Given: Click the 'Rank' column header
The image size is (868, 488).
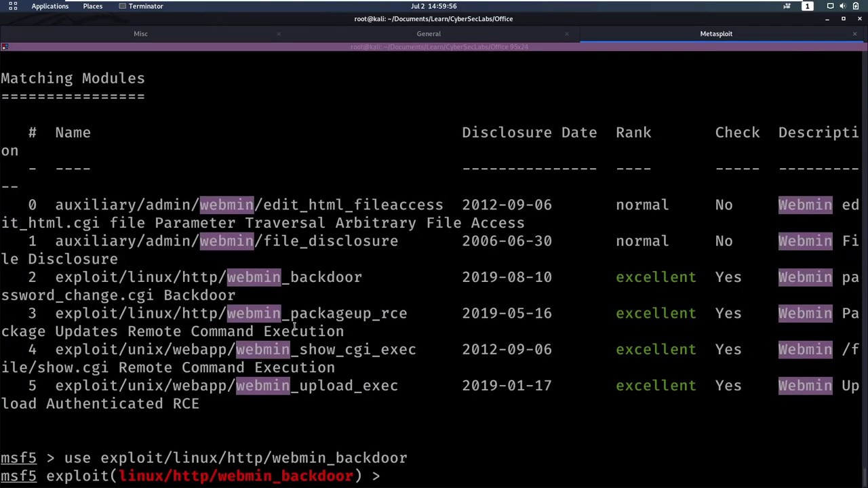Looking at the screenshot, I should point(633,133).
